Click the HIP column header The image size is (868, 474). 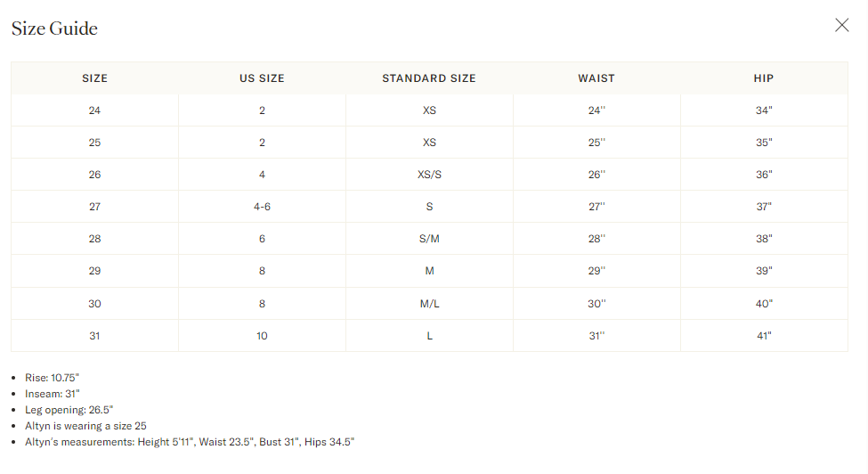pos(764,78)
